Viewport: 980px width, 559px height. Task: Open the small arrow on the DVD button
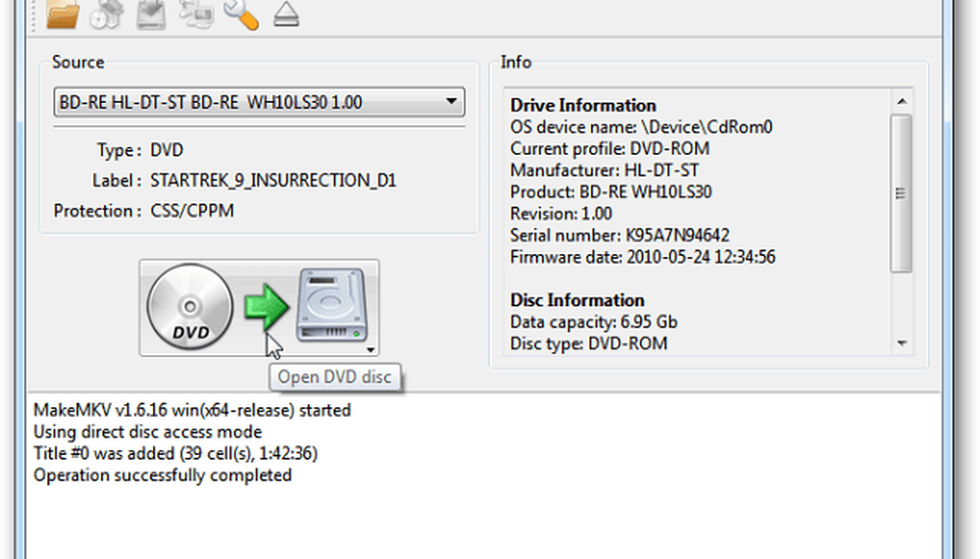370,350
